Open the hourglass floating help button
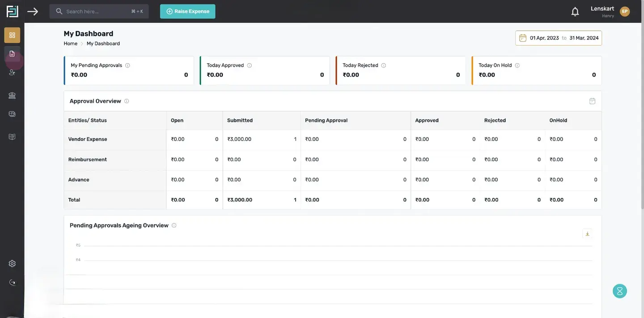Image resolution: width=644 pixels, height=318 pixels. click(620, 291)
